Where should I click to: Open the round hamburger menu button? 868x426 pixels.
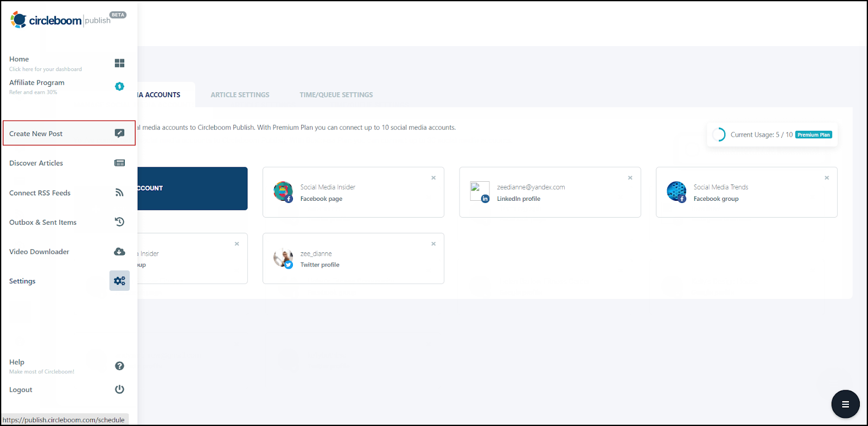pyautogui.click(x=845, y=404)
